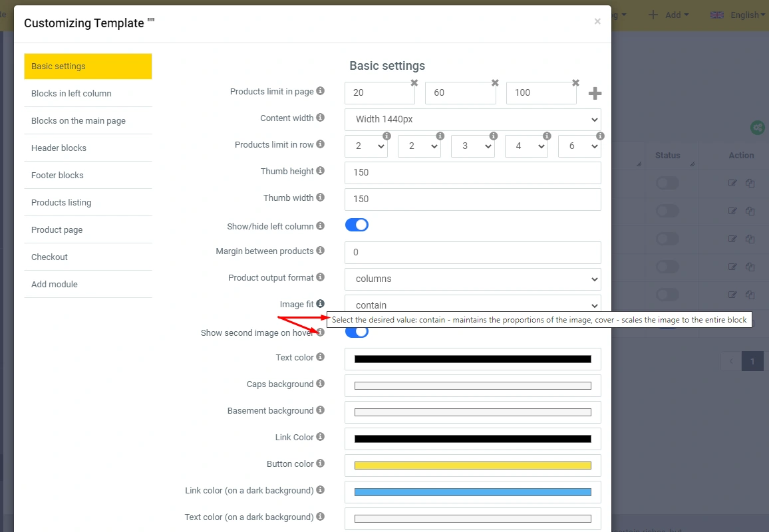
Task: Remove the 100 products limit value
Action: pyautogui.click(x=575, y=83)
